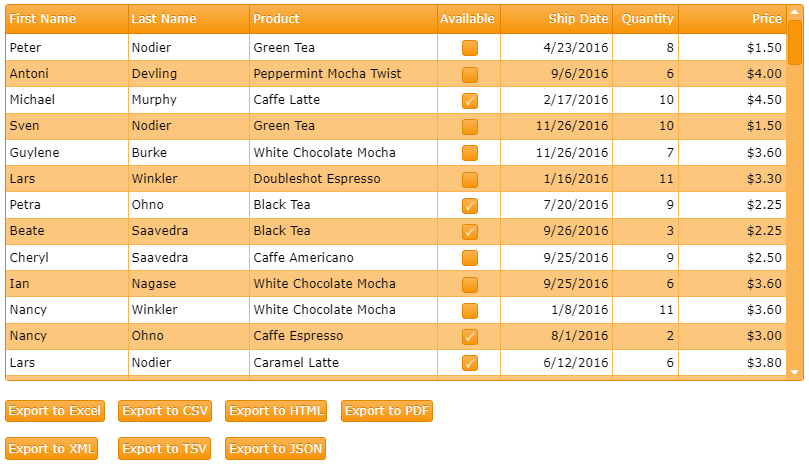
Task: Sort by Product column header
Action: coord(344,19)
